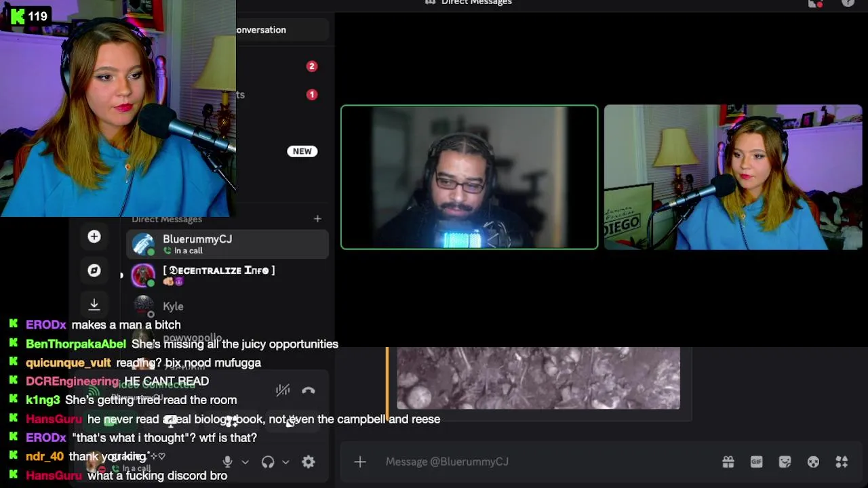Image resolution: width=868 pixels, height=488 pixels.
Task: Open microphone input options chevron
Action: (245, 462)
